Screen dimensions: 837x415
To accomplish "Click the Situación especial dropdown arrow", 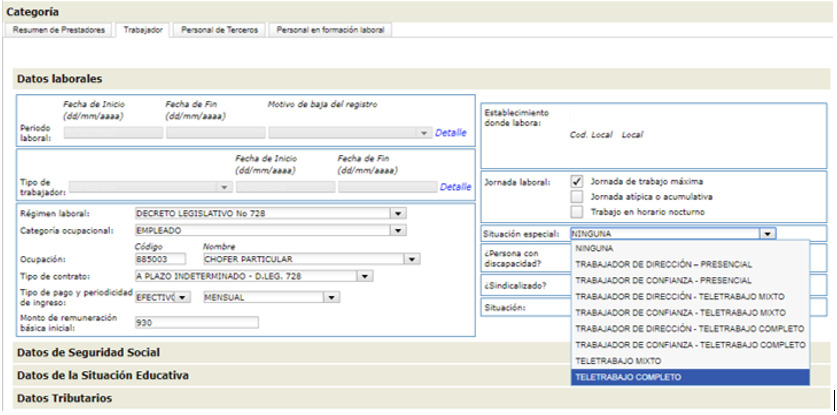I will pos(768,233).
